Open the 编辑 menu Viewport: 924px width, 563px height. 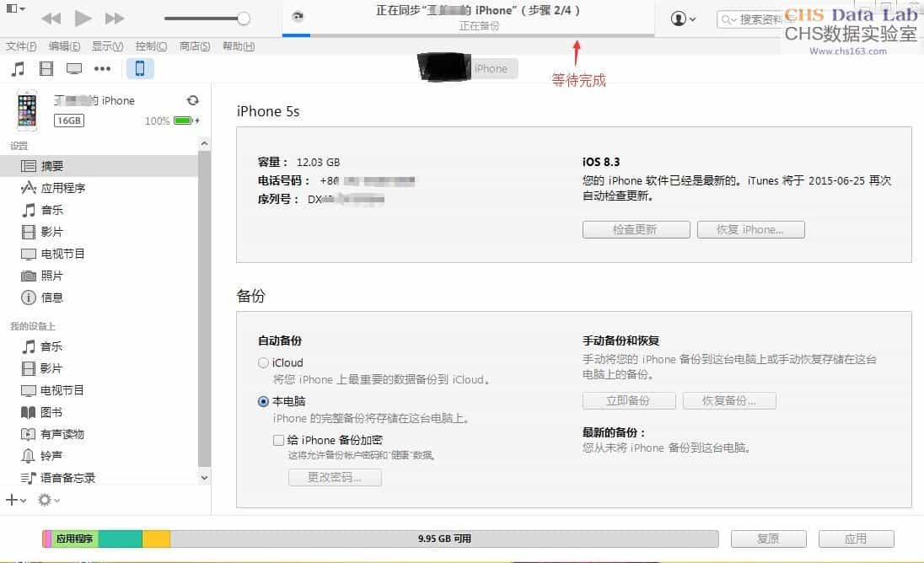(x=64, y=46)
